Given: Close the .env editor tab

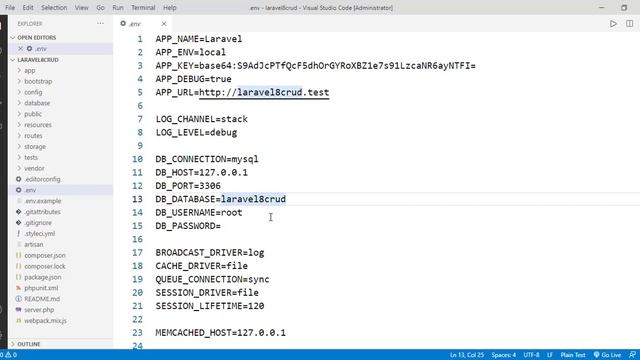Looking at the screenshot, I should (164, 24).
